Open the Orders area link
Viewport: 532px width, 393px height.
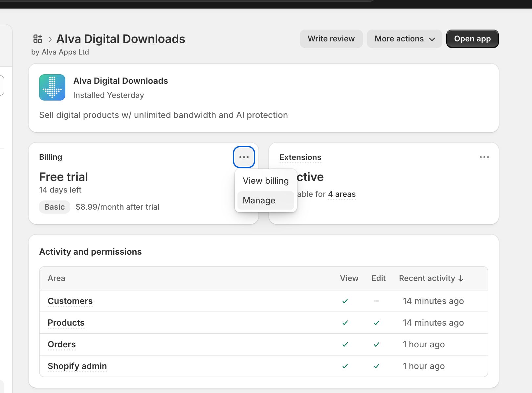coord(62,344)
